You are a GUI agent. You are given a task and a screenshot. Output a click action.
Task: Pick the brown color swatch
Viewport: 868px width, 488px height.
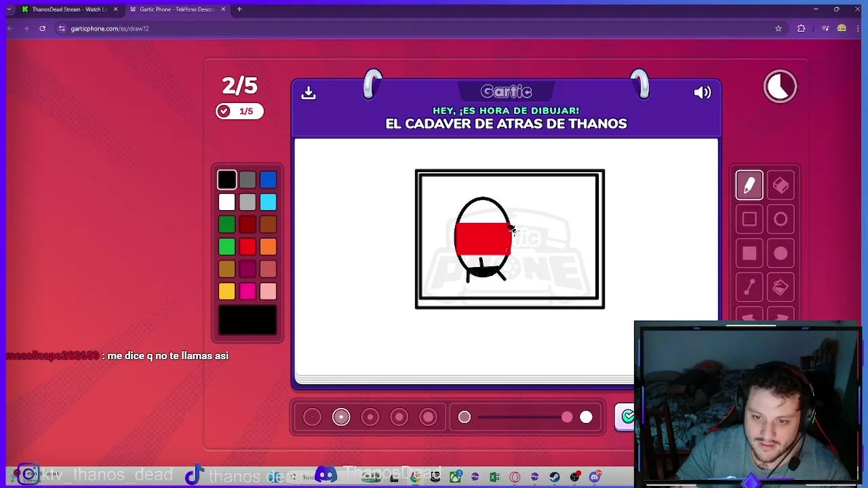coord(268,224)
